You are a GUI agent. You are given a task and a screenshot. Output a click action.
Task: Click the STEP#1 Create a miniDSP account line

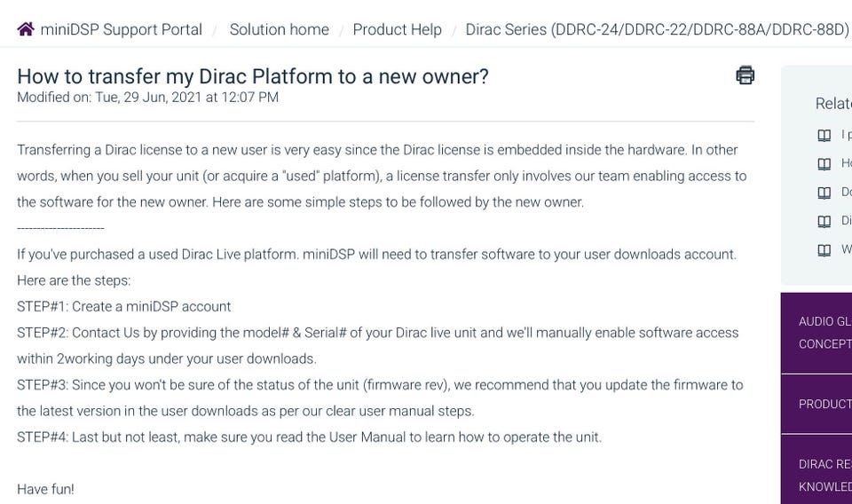pyautogui.click(x=124, y=306)
